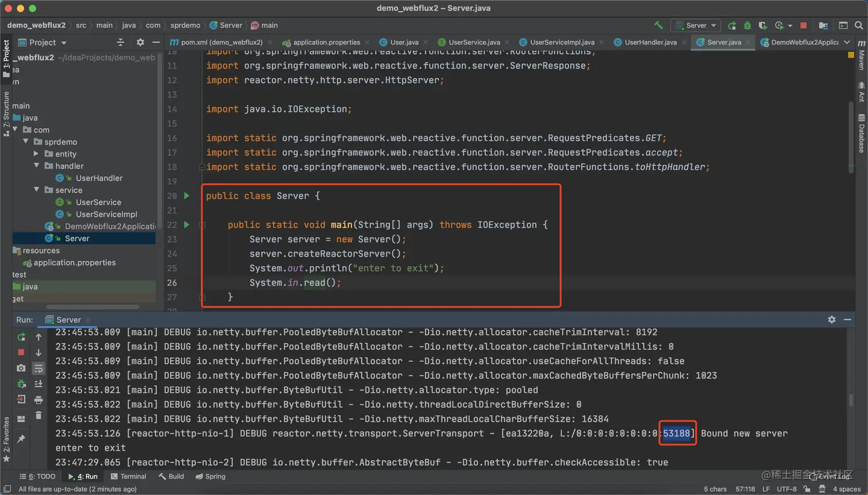The height and width of the screenshot is (495, 868).
Task: Clear console with trash icon
Action: tap(38, 415)
